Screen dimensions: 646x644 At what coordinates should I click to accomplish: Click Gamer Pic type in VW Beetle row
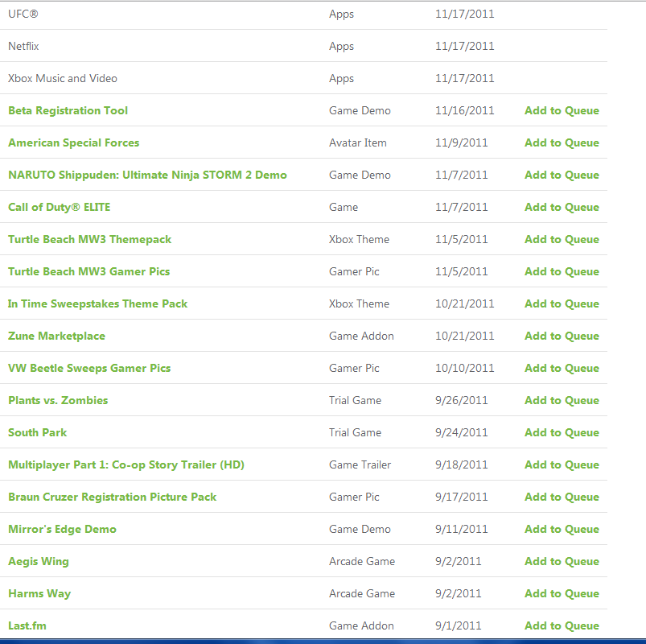354,368
